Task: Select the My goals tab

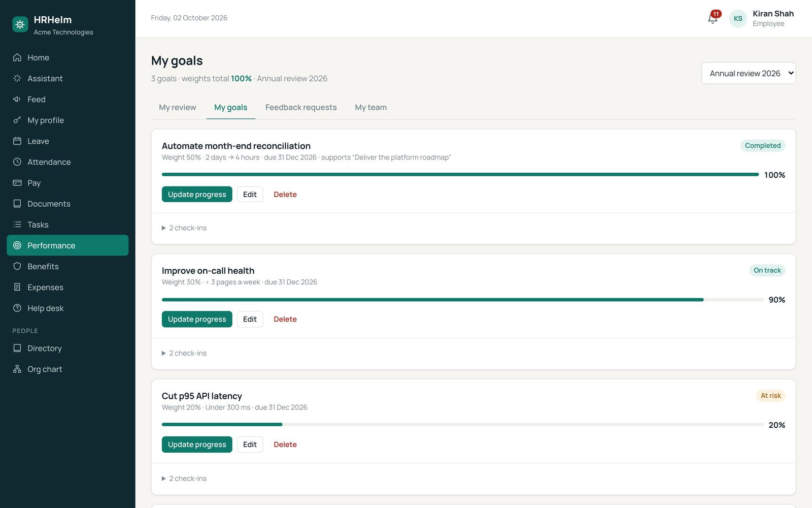Action: click(230, 107)
